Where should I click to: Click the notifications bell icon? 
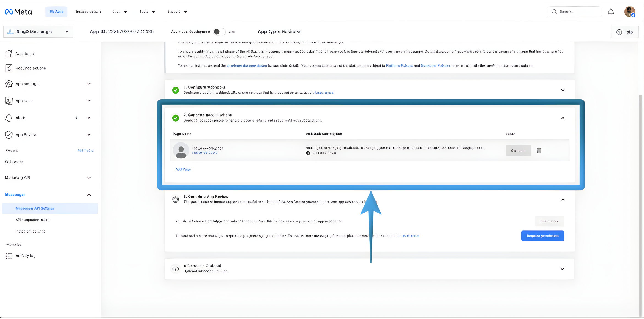coord(611,12)
